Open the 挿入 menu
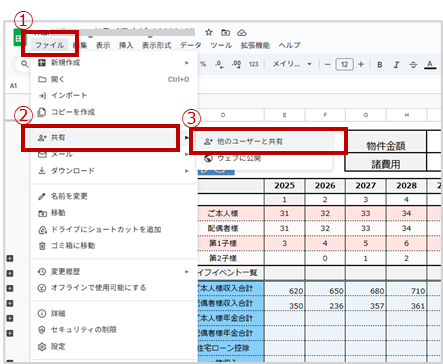The height and width of the screenshot is (364, 443). (x=126, y=45)
